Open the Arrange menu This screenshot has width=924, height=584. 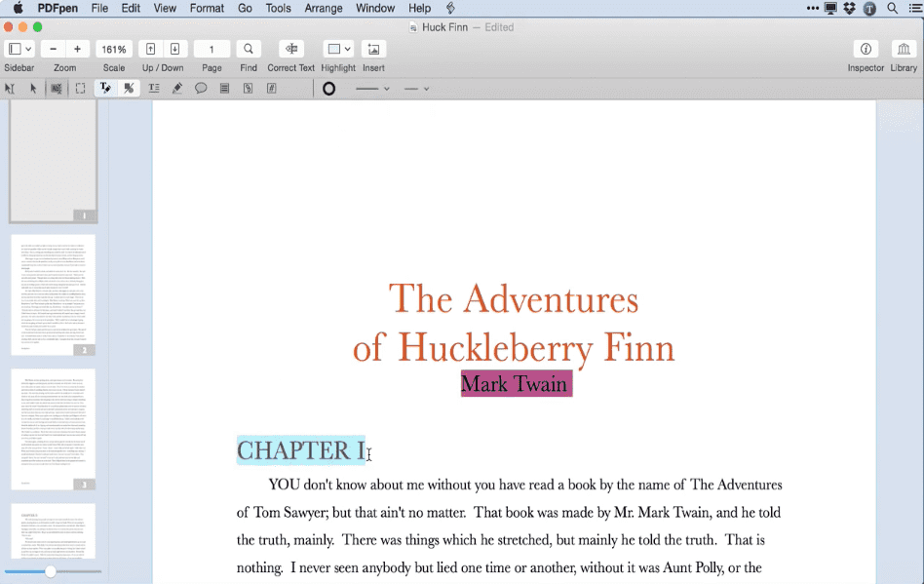pos(324,8)
